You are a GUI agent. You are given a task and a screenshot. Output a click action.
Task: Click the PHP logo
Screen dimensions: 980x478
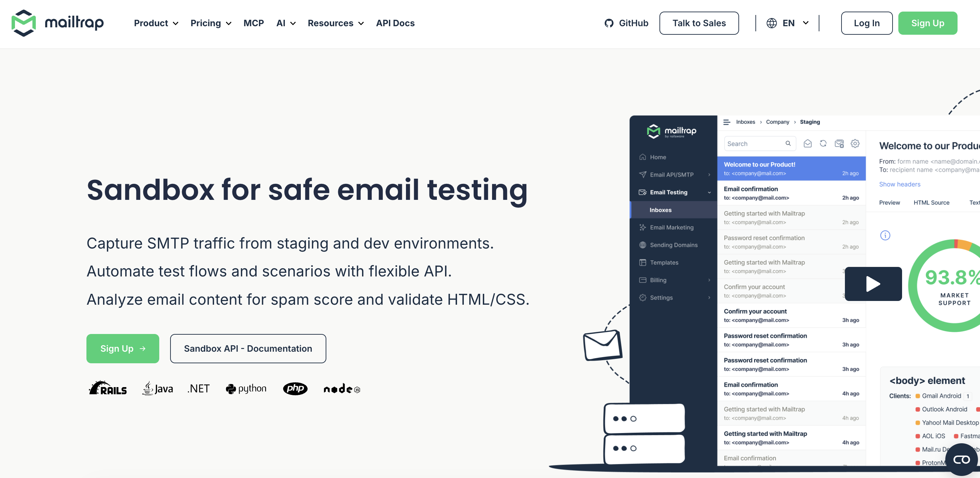pos(295,388)
